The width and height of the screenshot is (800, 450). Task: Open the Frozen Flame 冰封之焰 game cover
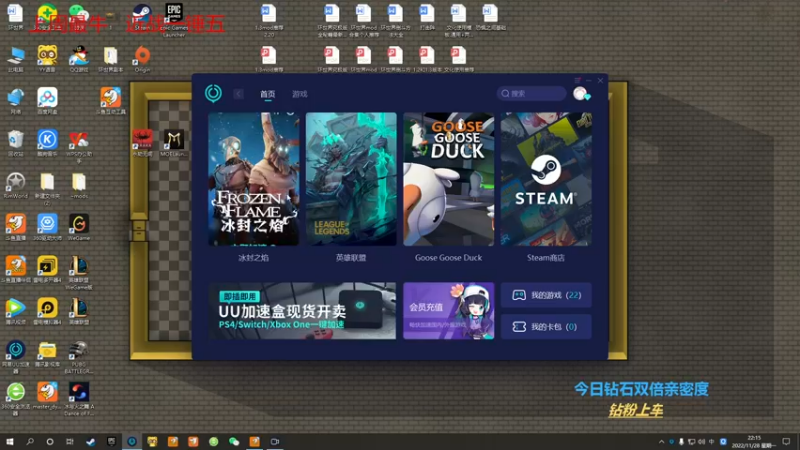coord(254,179)
